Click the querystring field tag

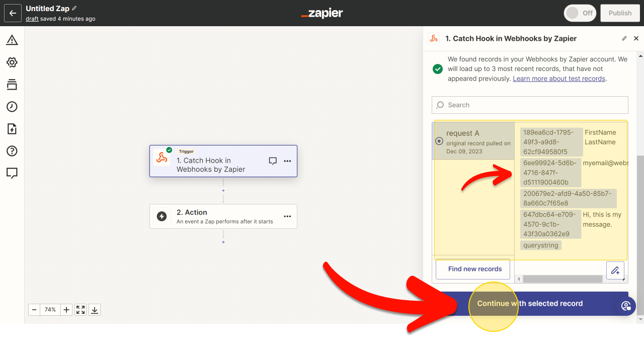pos(541,245)
